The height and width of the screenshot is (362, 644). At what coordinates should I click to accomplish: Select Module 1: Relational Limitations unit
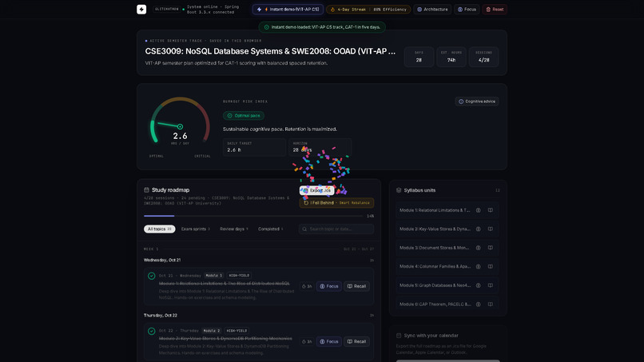435,210
